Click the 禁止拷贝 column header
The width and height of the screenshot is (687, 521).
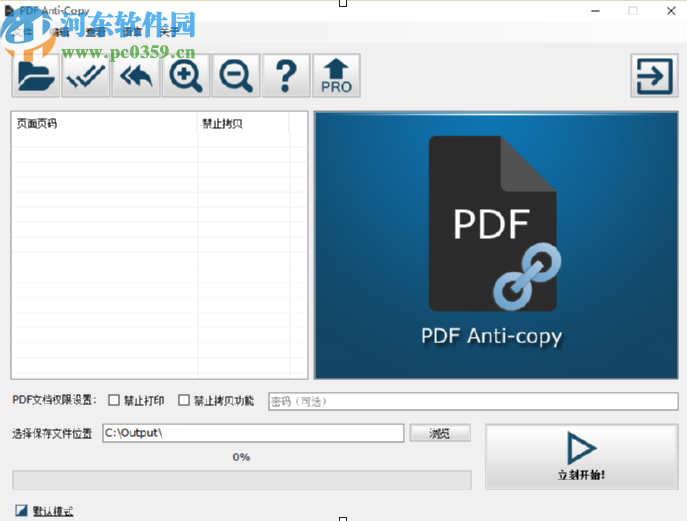point(243,124)
